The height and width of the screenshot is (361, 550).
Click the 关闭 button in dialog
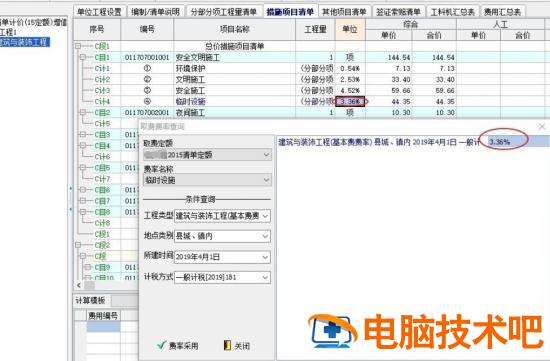[237, 346]
